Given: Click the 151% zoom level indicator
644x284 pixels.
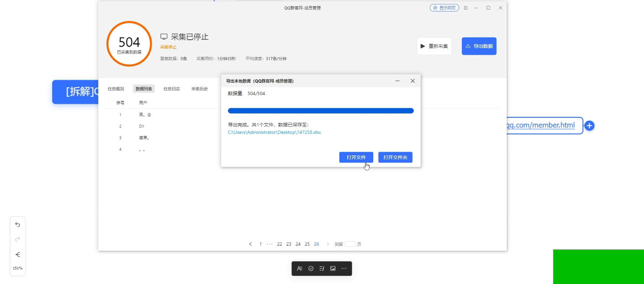Looking at the screenshot, I should tap(18, 268).
